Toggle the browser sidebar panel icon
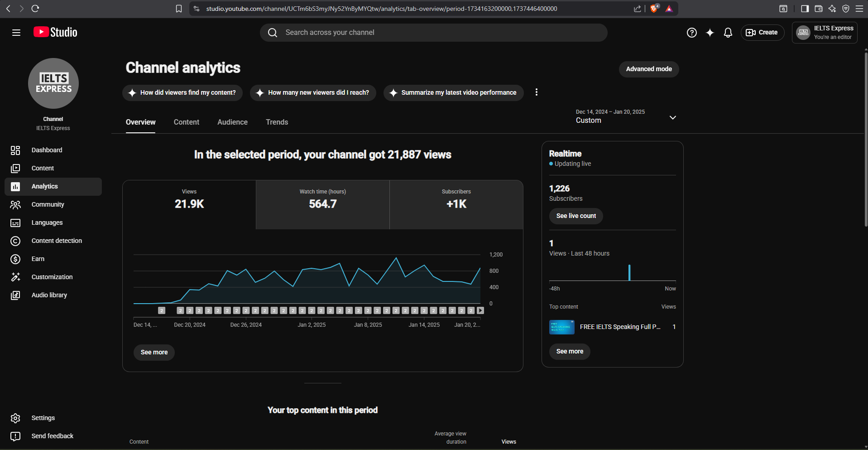The width and height of the screenshot is (868, 450). click(805, 9)
